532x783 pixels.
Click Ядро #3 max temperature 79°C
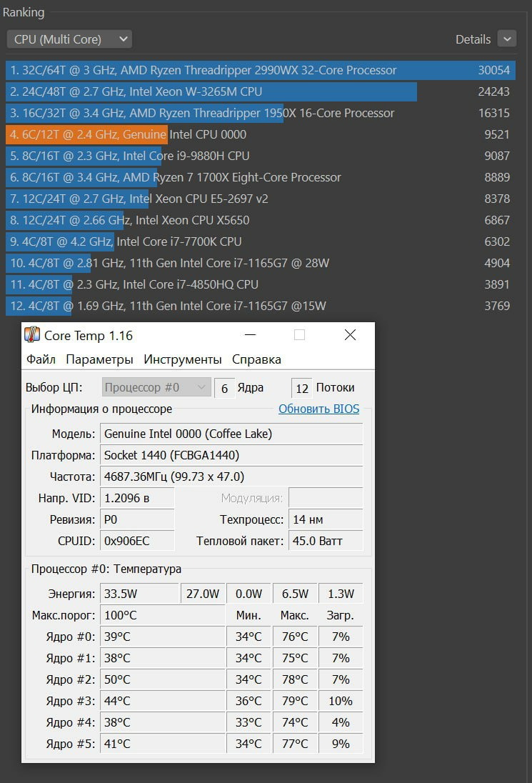295,701
